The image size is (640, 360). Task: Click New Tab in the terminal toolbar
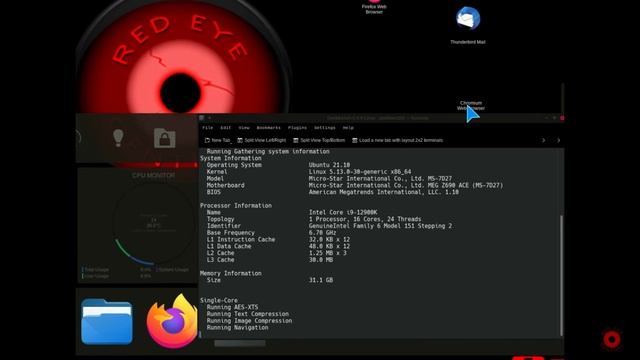(x=217, y=140)
